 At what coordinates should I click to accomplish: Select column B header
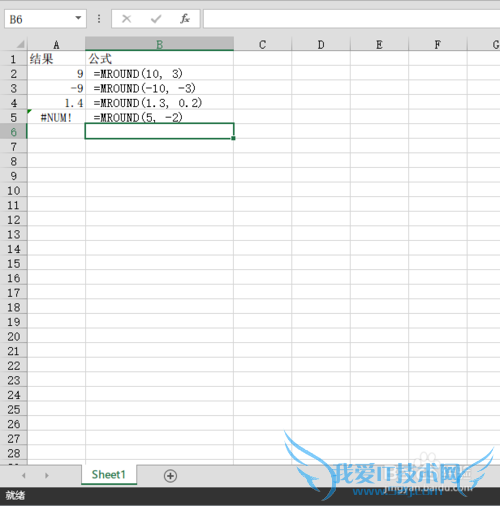click(159, 44)
